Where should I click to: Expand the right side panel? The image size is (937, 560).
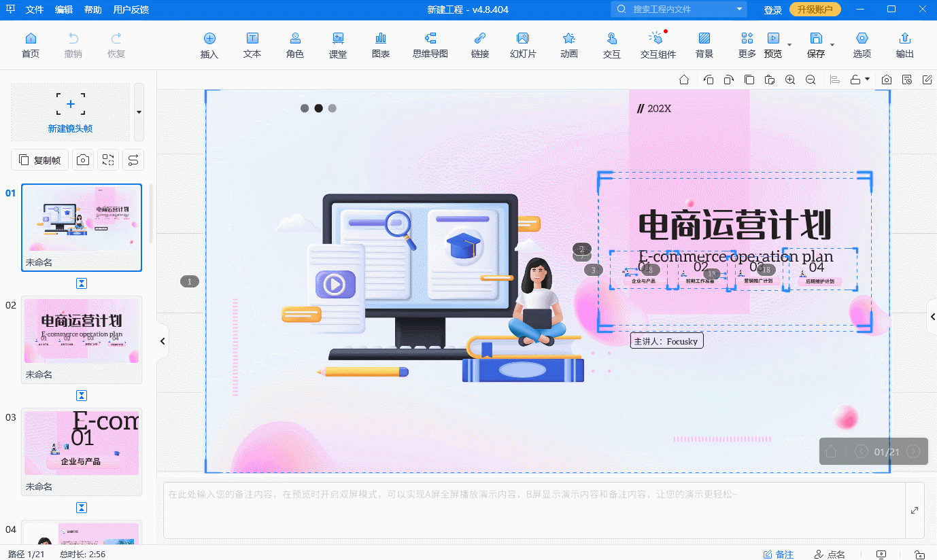coord(932,316)
